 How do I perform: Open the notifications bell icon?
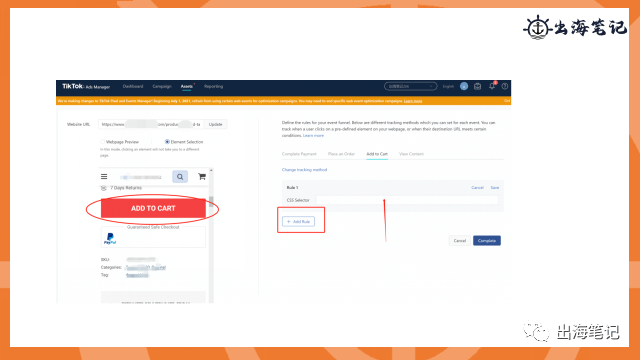492,86
